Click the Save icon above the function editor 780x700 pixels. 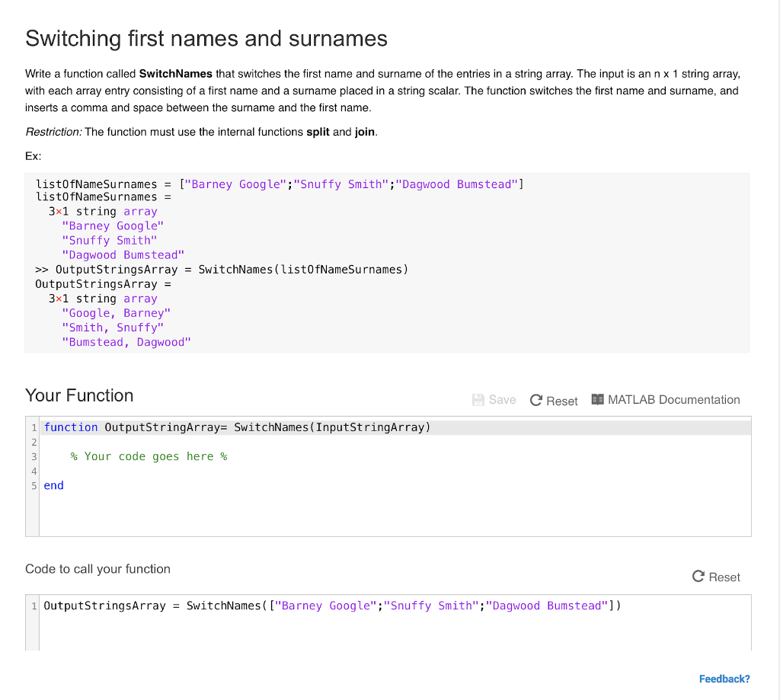click(478, 399)
